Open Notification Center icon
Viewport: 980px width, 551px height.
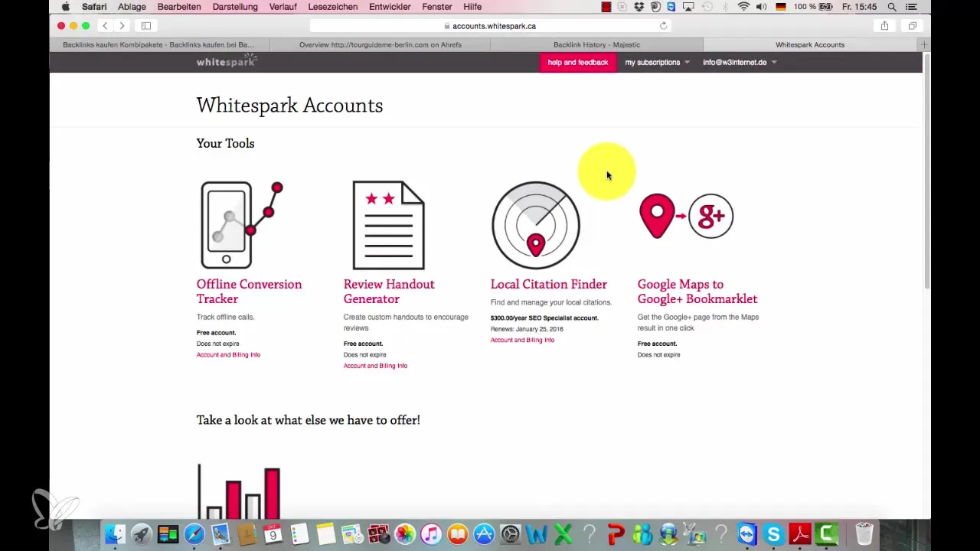coord(911,7)
